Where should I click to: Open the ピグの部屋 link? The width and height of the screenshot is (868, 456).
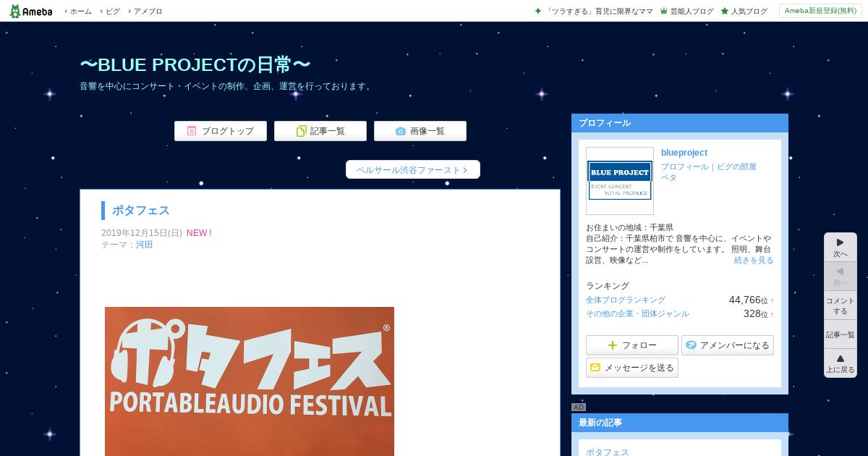coord(736,166)
